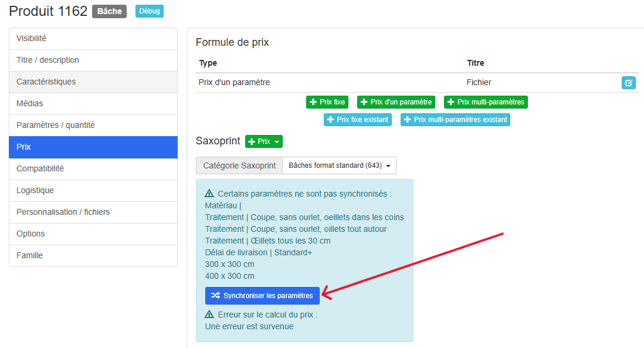Click Prix multi-paramètres existant button
The width and height of the screenshot is (644, 348).
click(x=455, y=120)
